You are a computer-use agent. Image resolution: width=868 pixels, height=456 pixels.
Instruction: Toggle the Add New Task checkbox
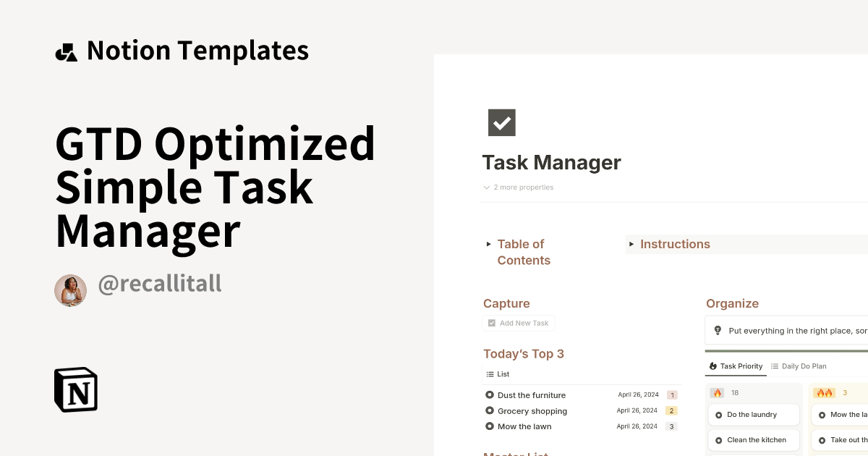tap(493, 323)
